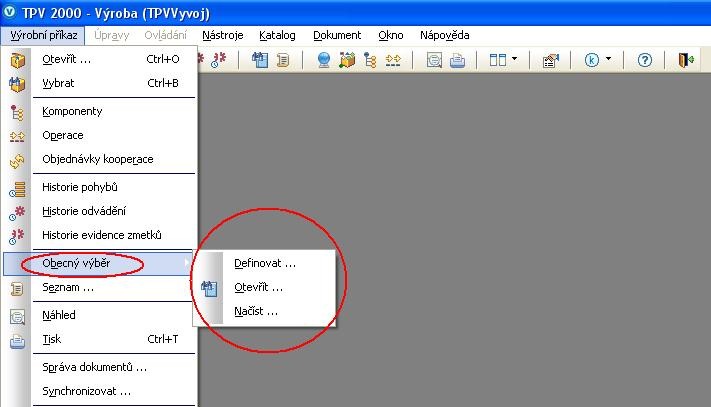
Task: Open the Nápověda menu
Action: click(x=444, y=35)
